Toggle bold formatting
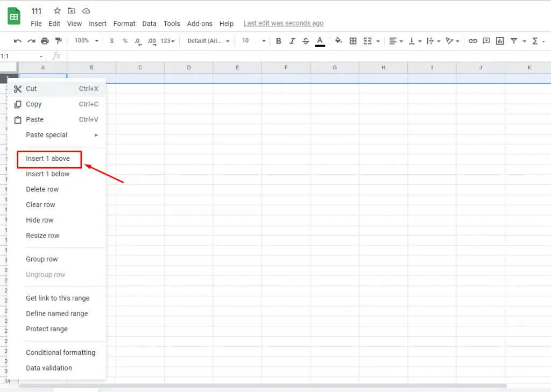This screenshot has width=551, height=392. point(279,41)
